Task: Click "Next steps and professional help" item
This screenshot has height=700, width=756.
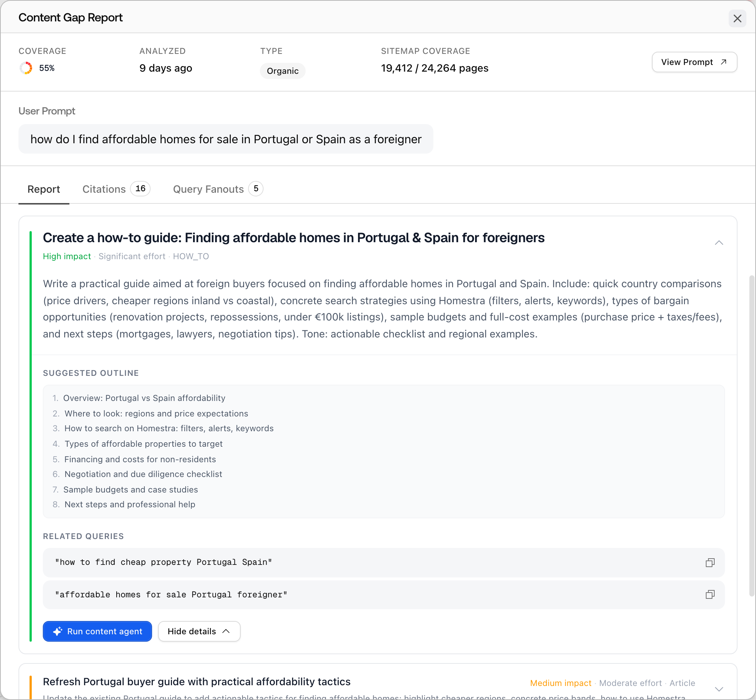Action: click(130, 504)
